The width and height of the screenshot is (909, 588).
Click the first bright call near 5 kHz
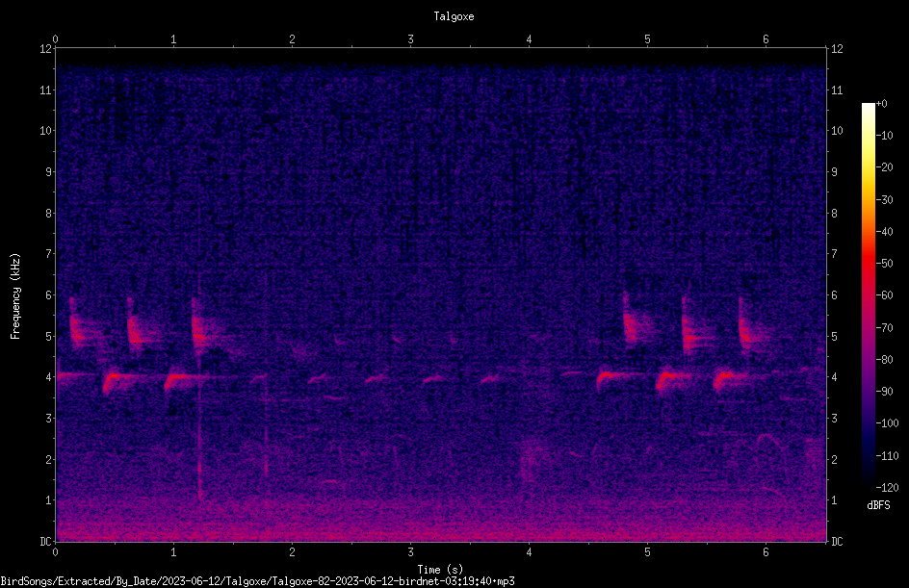77,328
